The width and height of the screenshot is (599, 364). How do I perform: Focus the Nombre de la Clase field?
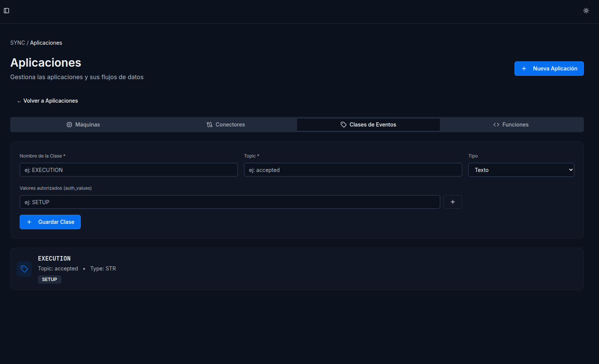click(128, 170)
